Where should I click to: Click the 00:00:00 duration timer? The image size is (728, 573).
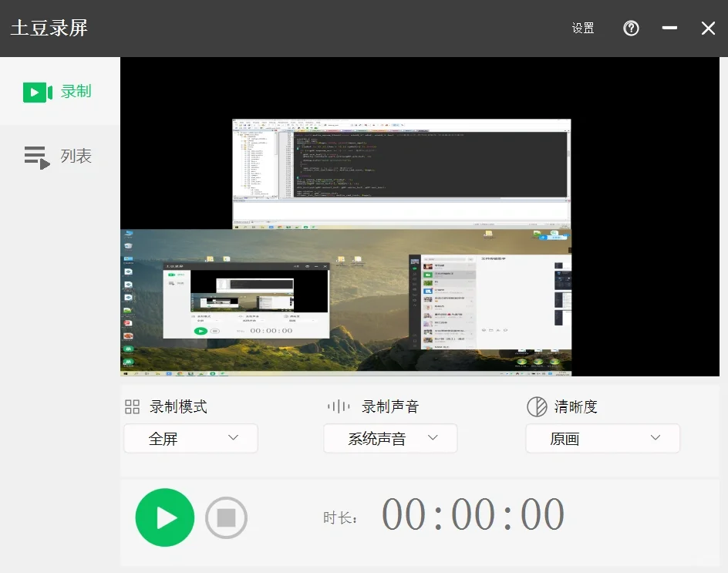coord(473,514)
